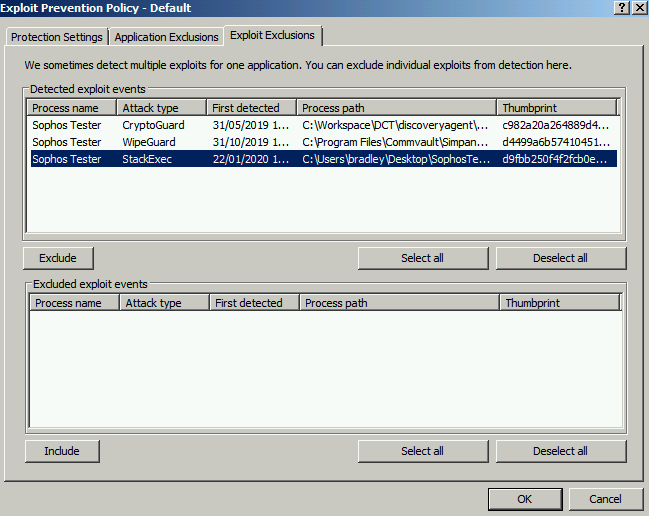
Task: Switch to the Protection Settings tab
Action: pyautogui.click(x=57, y=37)
